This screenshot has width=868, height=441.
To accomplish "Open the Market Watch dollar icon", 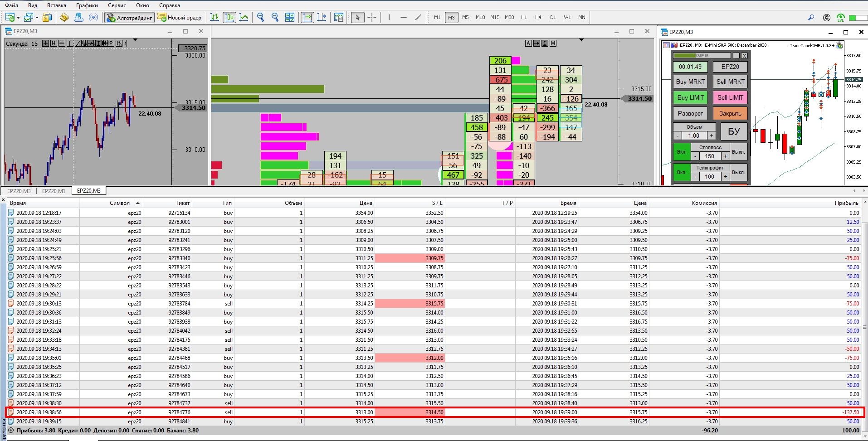I will coord(47,17).
